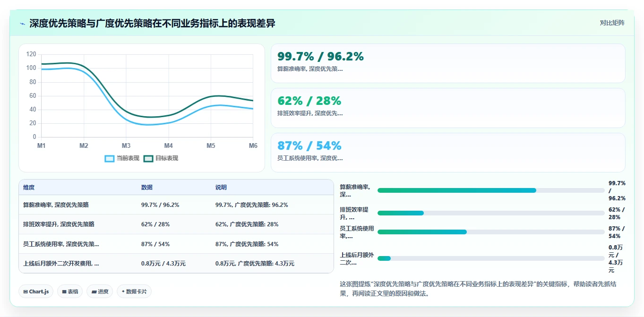The height and width of the screenshot is (317, 644).
Task: Click the lightning icon beside the title
Action: [x=23, y=24]
